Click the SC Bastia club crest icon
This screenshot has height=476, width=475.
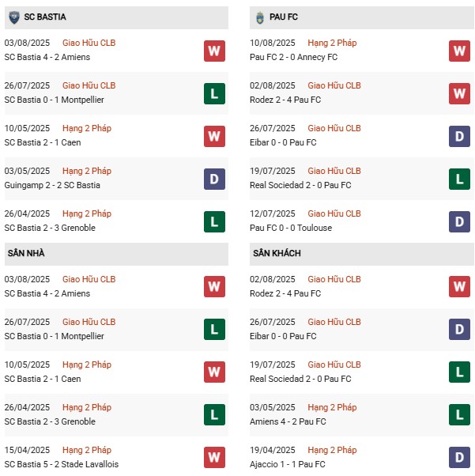pyautogui.click(x=13, y=16)
